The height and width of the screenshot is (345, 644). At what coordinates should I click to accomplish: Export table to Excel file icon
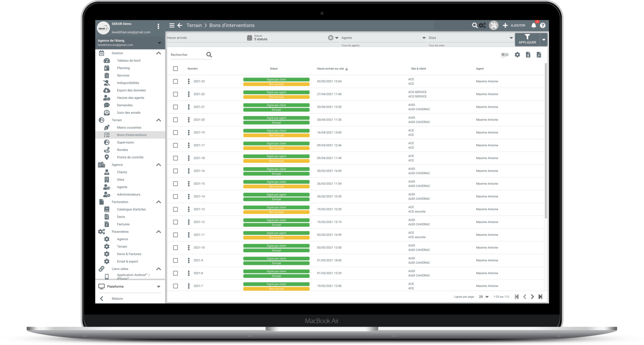click(x=528, y=55)
